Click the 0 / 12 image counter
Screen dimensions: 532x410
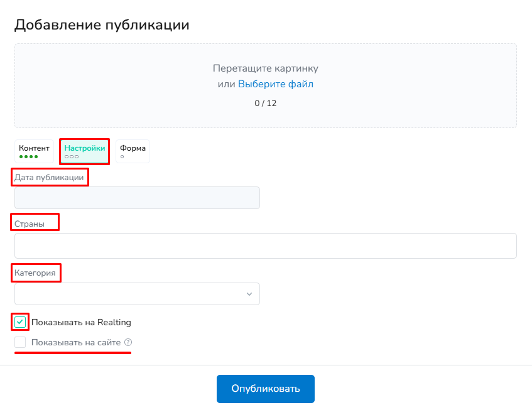pyautogui.click(x=265, y=103)
